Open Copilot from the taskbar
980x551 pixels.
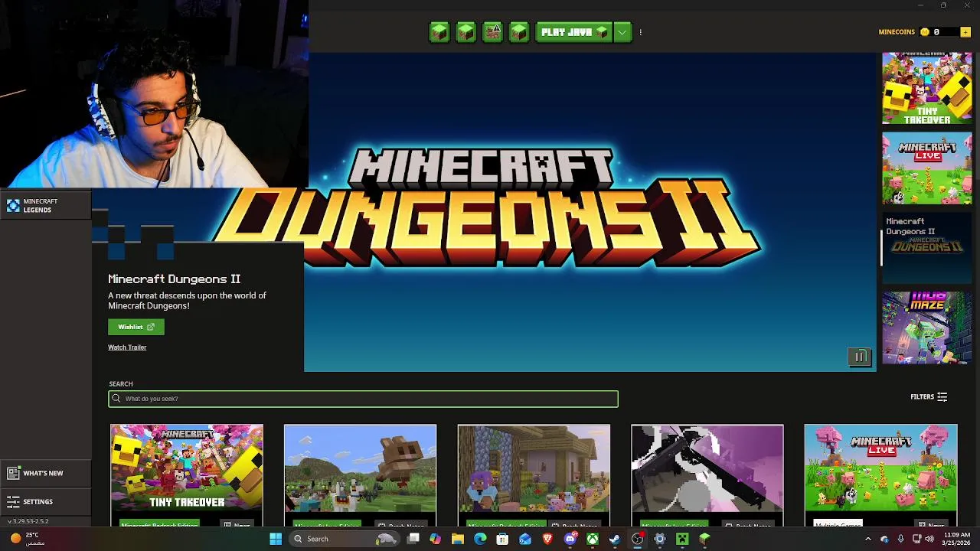[x=436, y=539]
